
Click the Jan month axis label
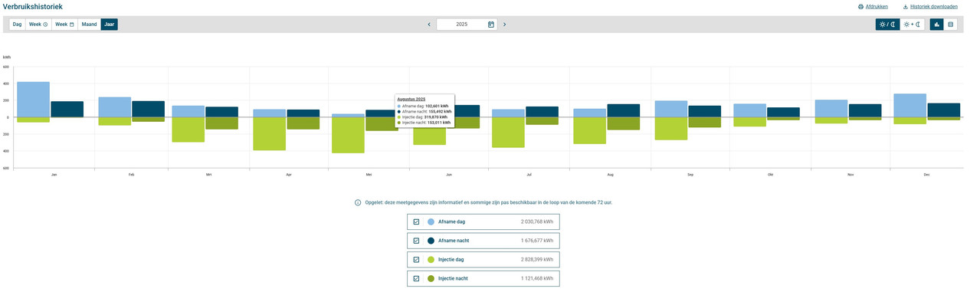pyautogui.click(x=54, y=175)
